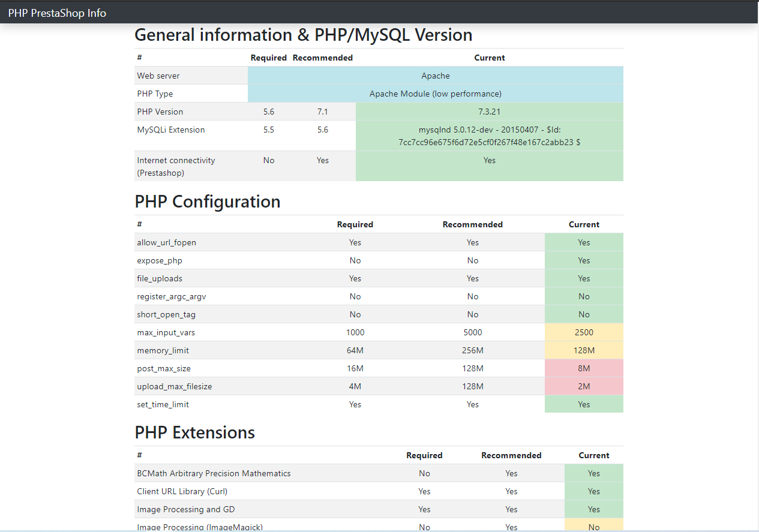The image size is (759, 532).
Task: Click the Client URL Library (Curl) row label
Action: (182, 491)
